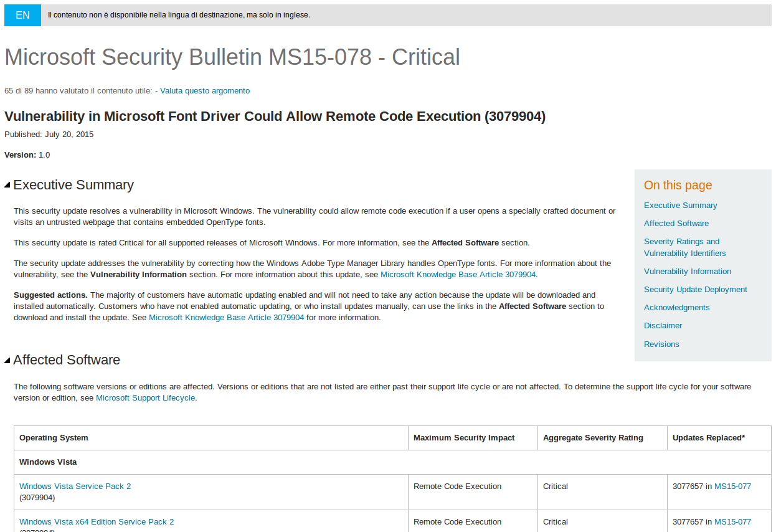Jump to Executive Summary from On this page
Screen dimensions: 776x532
(680, 206)
